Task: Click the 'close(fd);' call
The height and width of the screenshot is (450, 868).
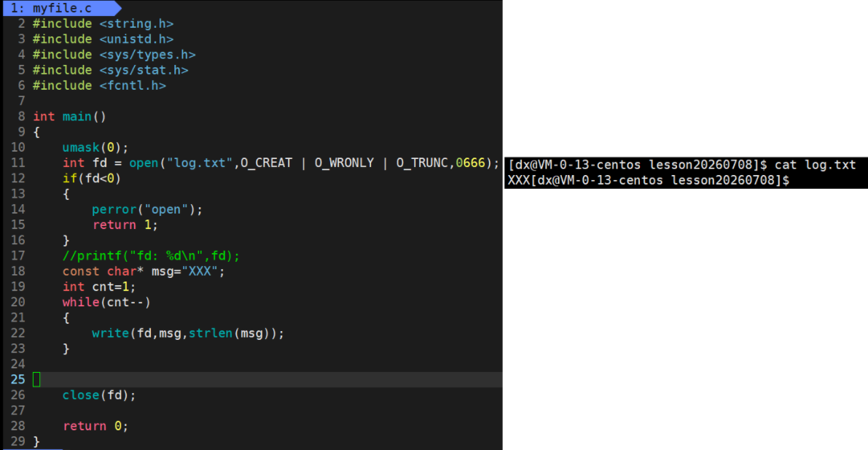Action: (x=99, y=396)
